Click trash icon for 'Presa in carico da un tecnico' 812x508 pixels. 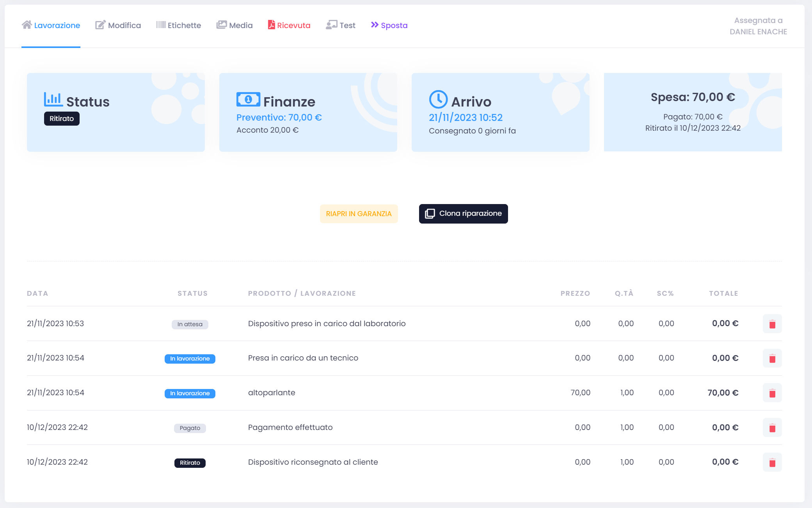[x=772, y=358]
